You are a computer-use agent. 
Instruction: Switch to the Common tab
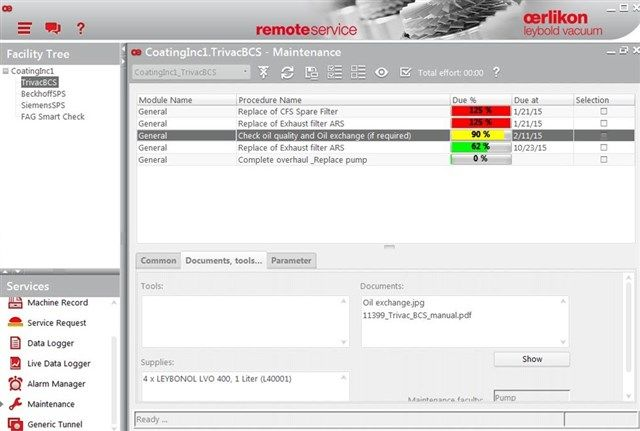pos(158,260)
